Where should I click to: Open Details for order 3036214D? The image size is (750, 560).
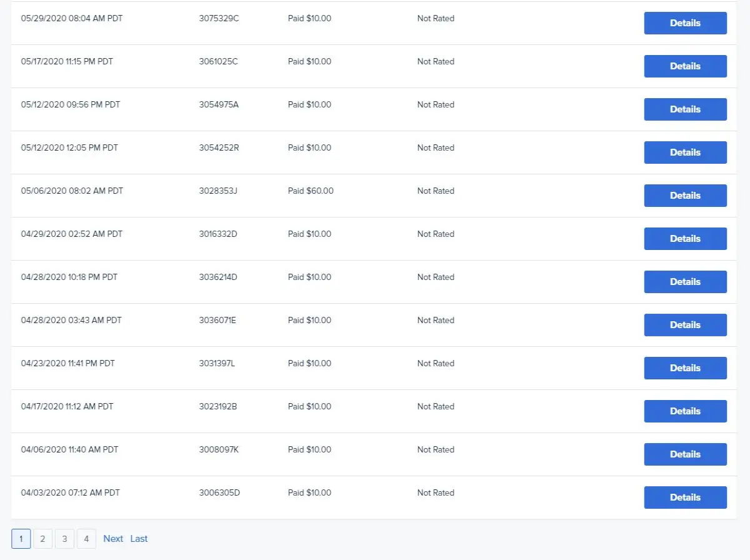[x=685, y=282]
